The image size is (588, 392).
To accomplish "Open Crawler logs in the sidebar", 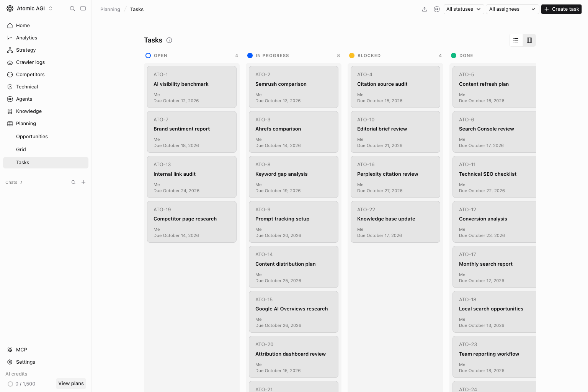I will point(46,62).
